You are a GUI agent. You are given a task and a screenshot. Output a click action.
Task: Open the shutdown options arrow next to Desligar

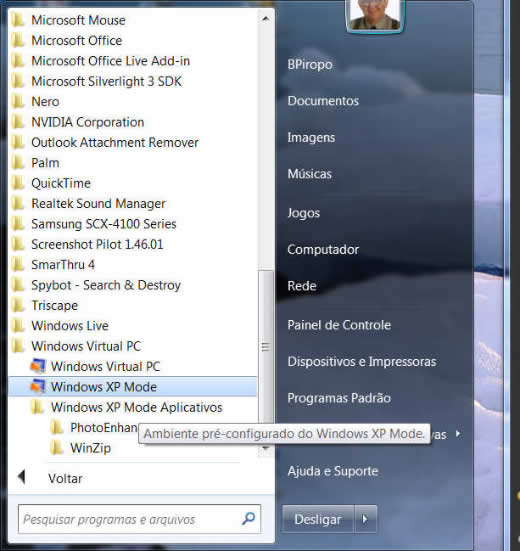[x=365, y=519]
